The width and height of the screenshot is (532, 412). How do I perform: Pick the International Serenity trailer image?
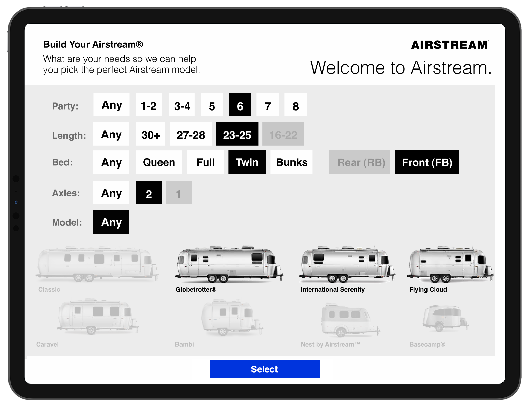coord(347,264)
